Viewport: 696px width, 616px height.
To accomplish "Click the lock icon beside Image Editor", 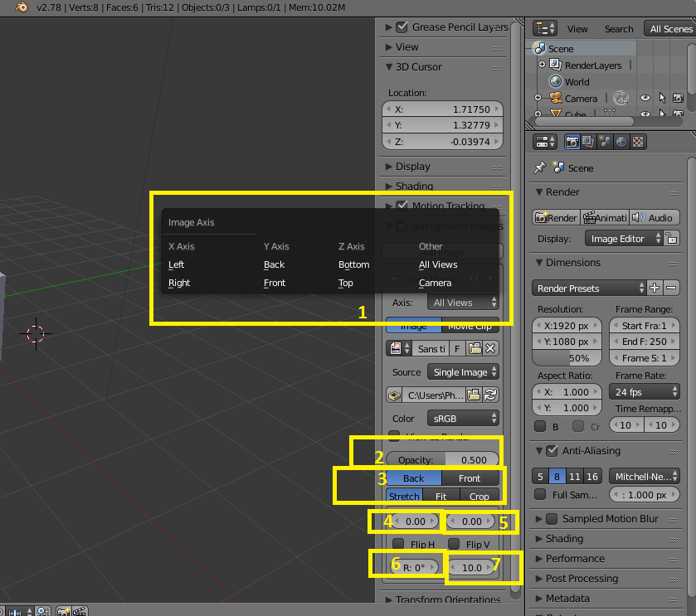I will tap(672, 239).
